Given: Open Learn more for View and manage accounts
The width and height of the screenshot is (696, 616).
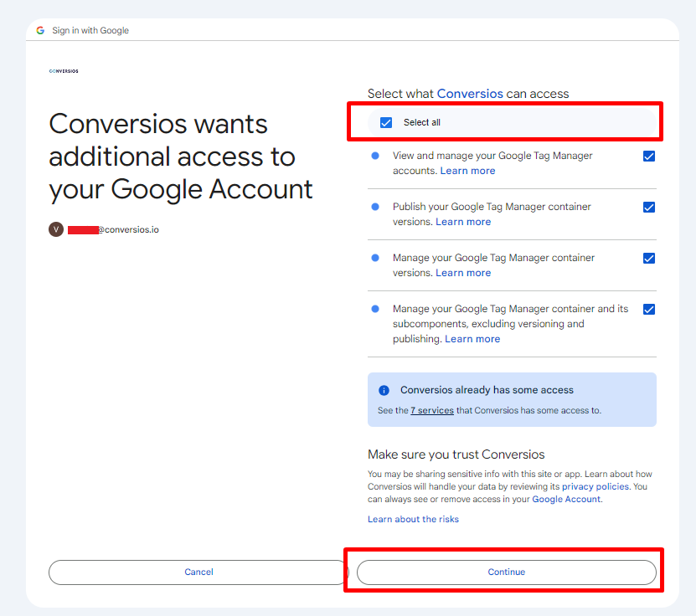Looking at the screenshot, I should (x=467, y=171).
